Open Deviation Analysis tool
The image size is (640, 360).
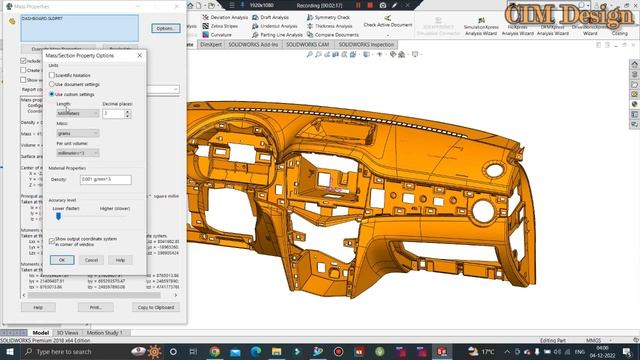click(225, 18)
